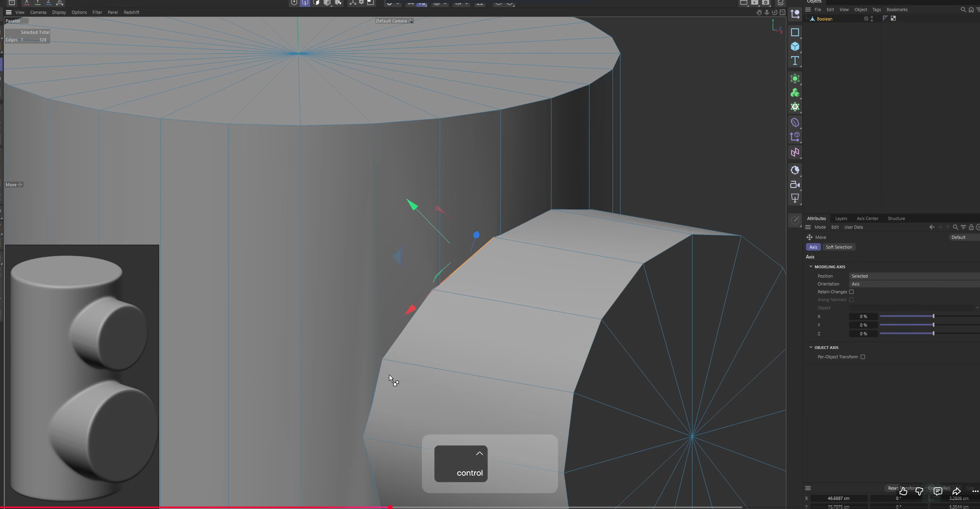
Task: Enable Retain Changes checkbox
Action: coord(851,292)
